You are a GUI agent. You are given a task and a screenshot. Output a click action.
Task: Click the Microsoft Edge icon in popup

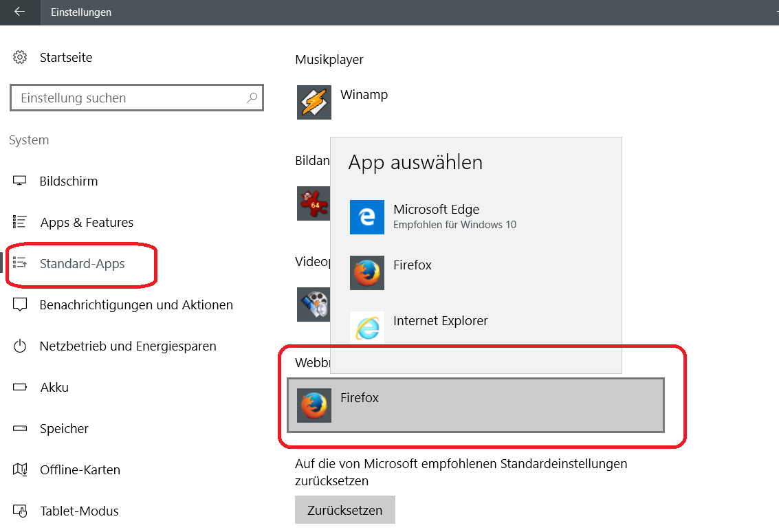pos(367,217)
